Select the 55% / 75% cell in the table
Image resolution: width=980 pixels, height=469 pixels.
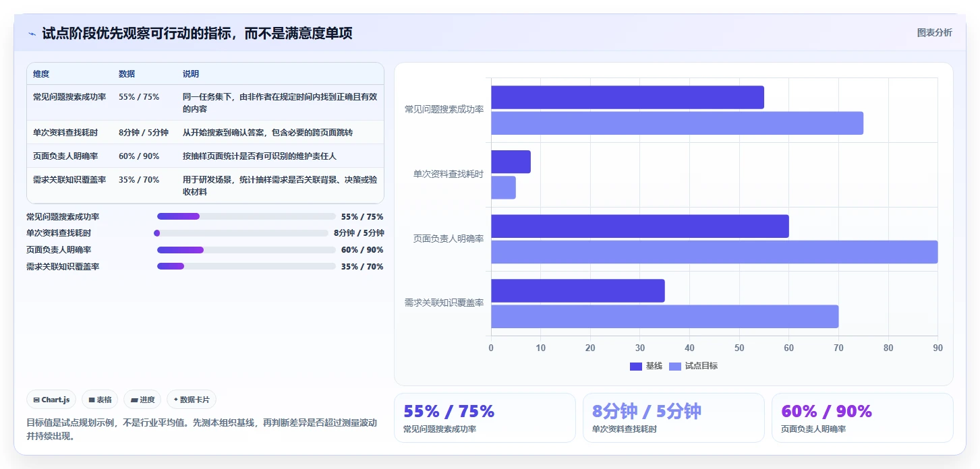pyautogui.click(x=139, y=97)
